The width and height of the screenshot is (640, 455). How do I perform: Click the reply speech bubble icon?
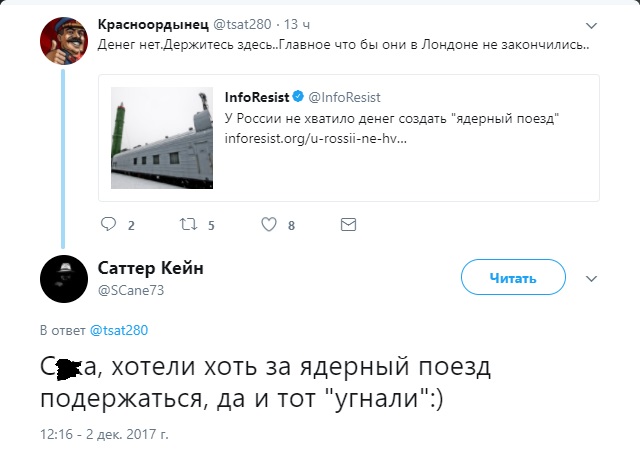(x=109, y=225)
